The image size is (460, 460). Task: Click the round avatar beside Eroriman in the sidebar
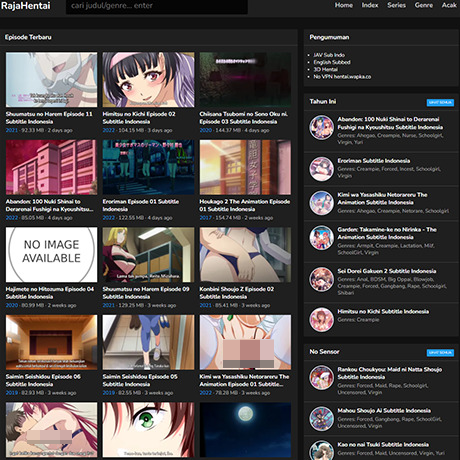pos(321,169)
